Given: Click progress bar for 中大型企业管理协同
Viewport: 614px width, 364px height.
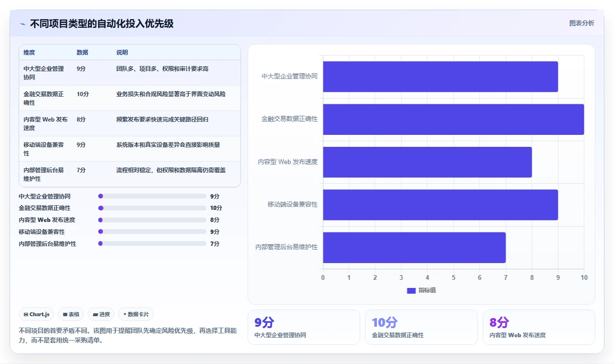Looking at the screenshot, I should (152, 196).
